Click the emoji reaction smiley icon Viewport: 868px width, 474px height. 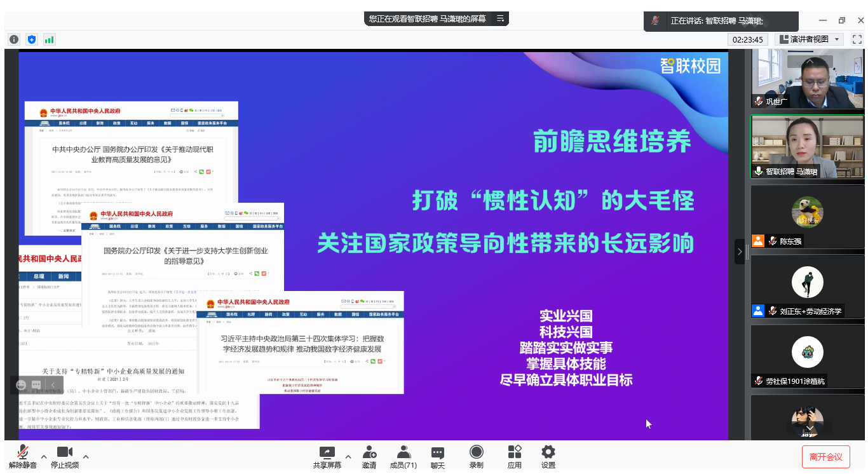click(22, 385)
